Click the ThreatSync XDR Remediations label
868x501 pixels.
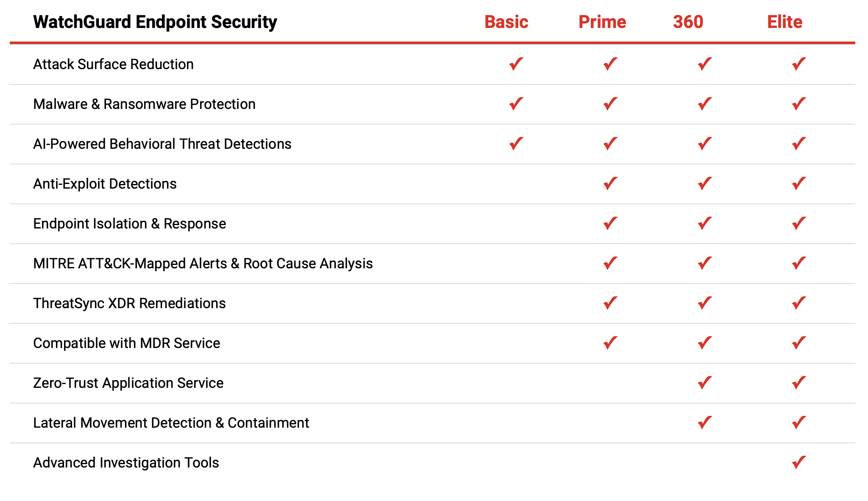(x=130, y=303)
